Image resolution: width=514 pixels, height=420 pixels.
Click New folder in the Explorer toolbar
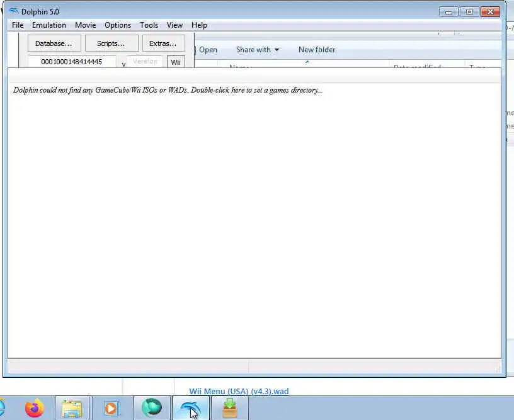coord(317,50)
